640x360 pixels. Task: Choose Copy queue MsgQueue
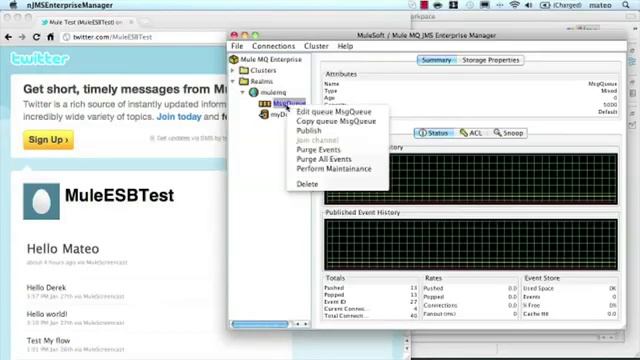336,121
